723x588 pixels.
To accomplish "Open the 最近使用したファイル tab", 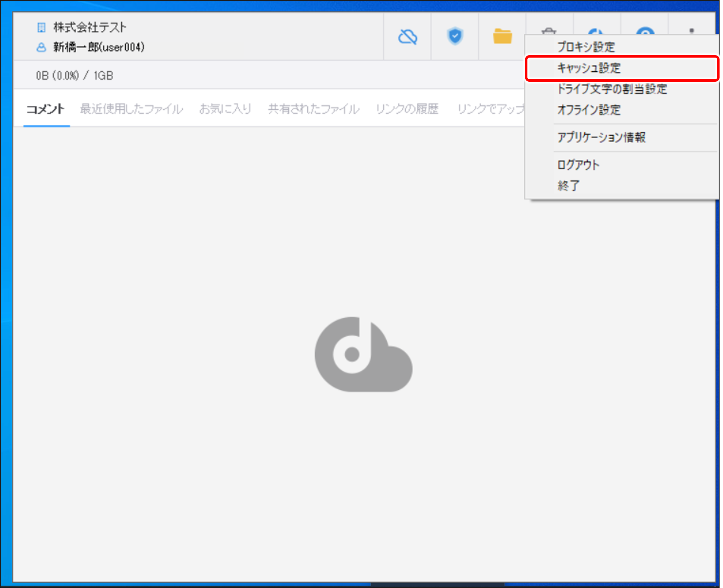I will tap(131, 109).
